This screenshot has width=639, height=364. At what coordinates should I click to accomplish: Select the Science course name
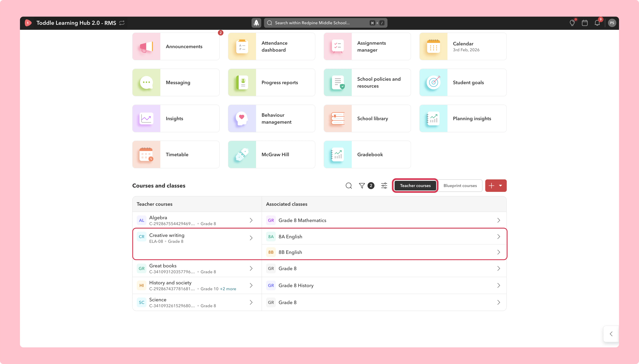pos(158,300)
